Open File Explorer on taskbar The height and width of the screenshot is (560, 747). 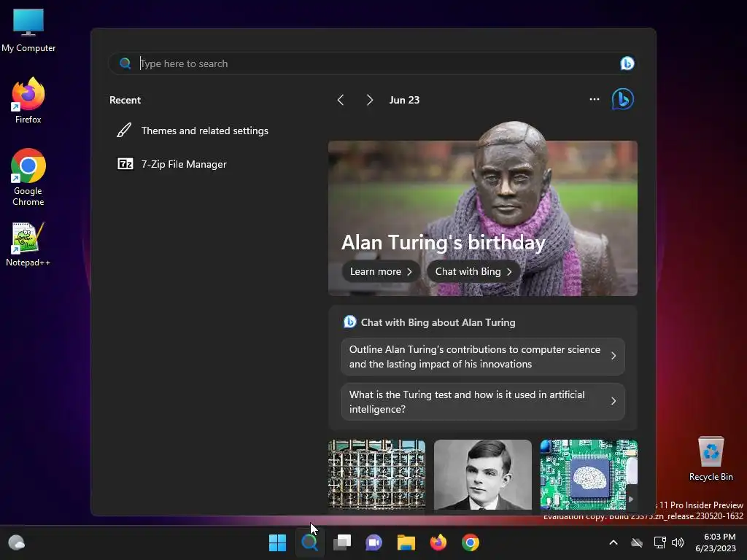(406, 542)
